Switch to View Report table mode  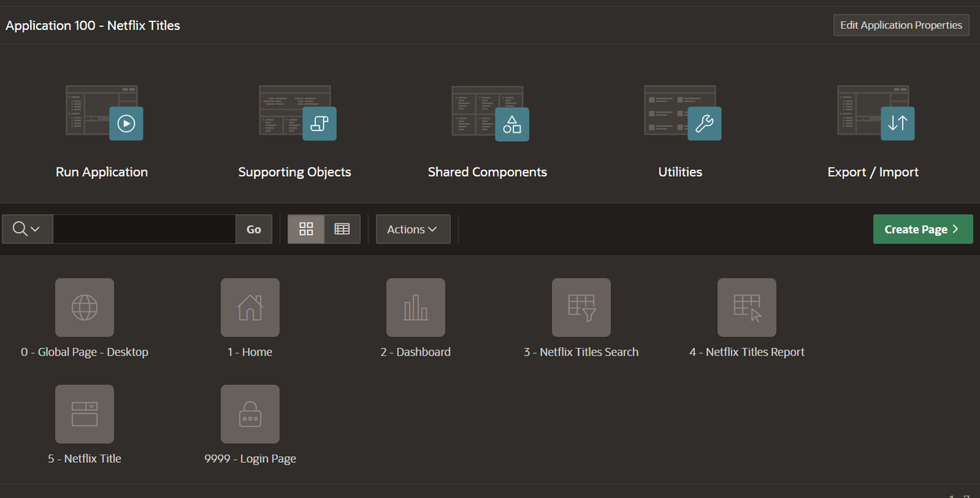coord(342,229)
